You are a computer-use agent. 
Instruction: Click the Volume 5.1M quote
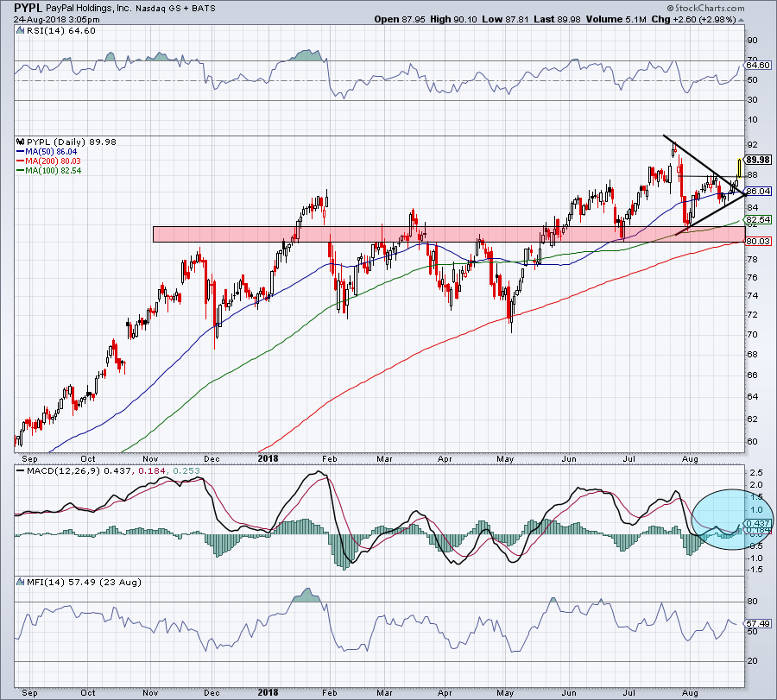click(x=616, y=19)
